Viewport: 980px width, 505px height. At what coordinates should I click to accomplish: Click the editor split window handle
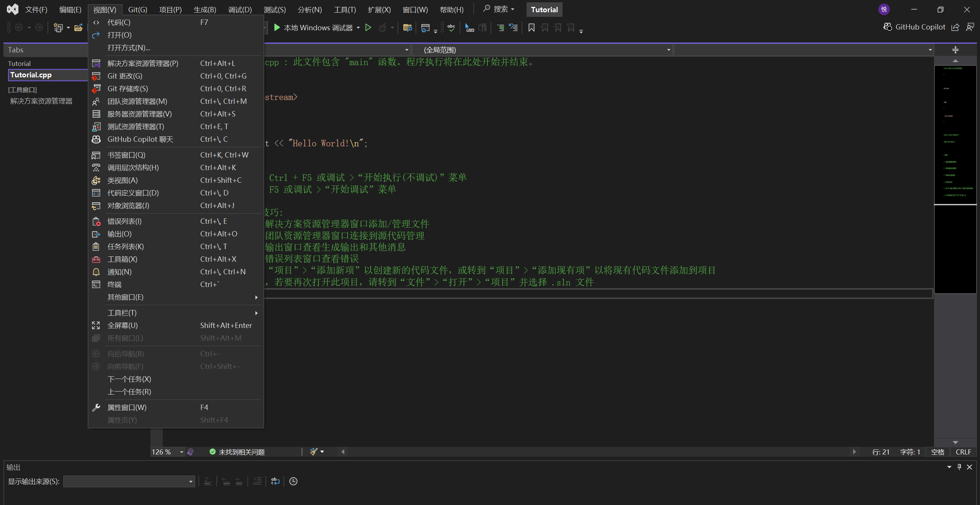pos(955,50)
